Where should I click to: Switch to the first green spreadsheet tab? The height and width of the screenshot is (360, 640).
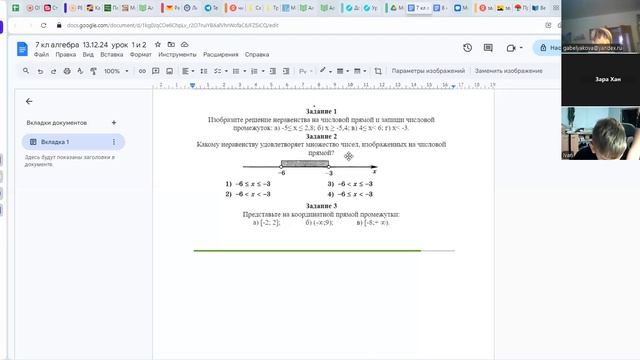[16, 8]
